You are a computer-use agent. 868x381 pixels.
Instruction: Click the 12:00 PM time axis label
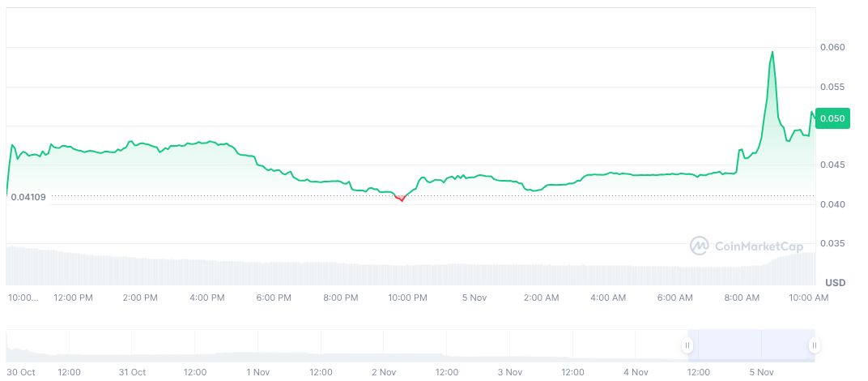[x=74, y=298]
